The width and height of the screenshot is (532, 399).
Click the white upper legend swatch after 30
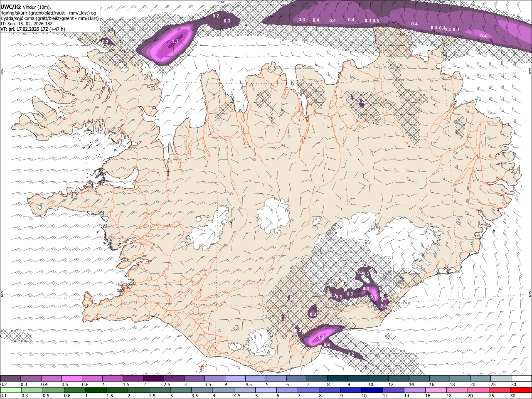521,378
